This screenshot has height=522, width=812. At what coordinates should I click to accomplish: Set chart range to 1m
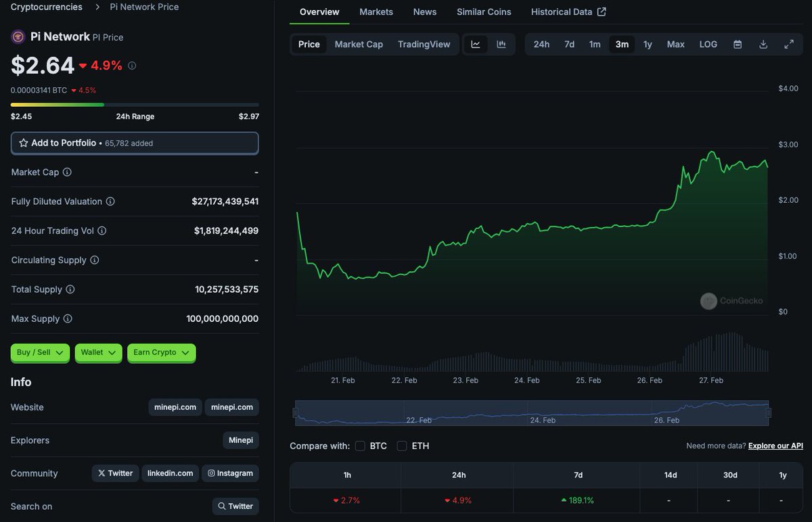point(595,44)
